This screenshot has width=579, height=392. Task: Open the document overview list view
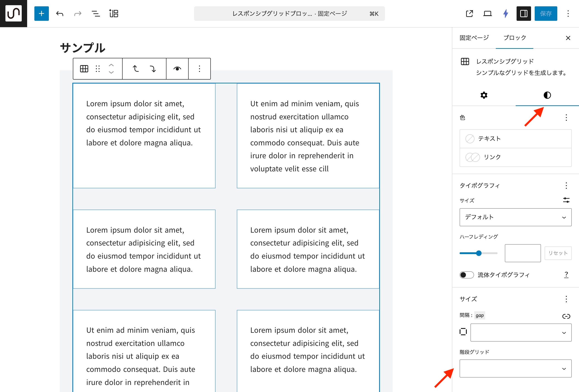tap(96, 13)
